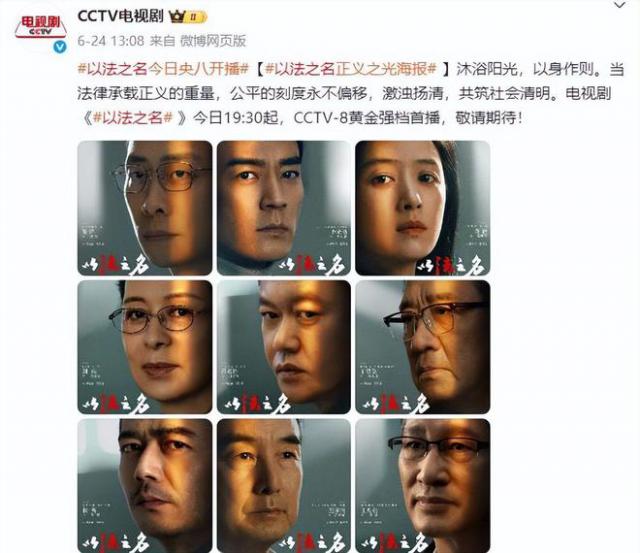Open top-middle poster of man without glasses

point(284,208)
